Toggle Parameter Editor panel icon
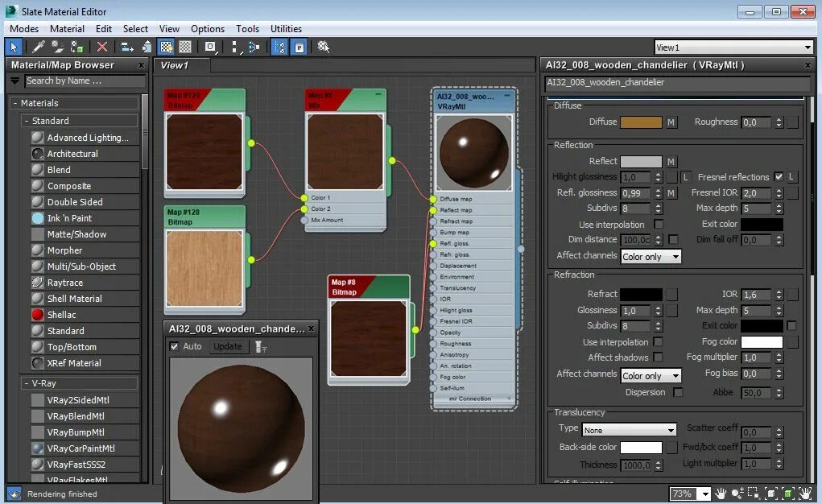822x504 pixels. (299, 47)
